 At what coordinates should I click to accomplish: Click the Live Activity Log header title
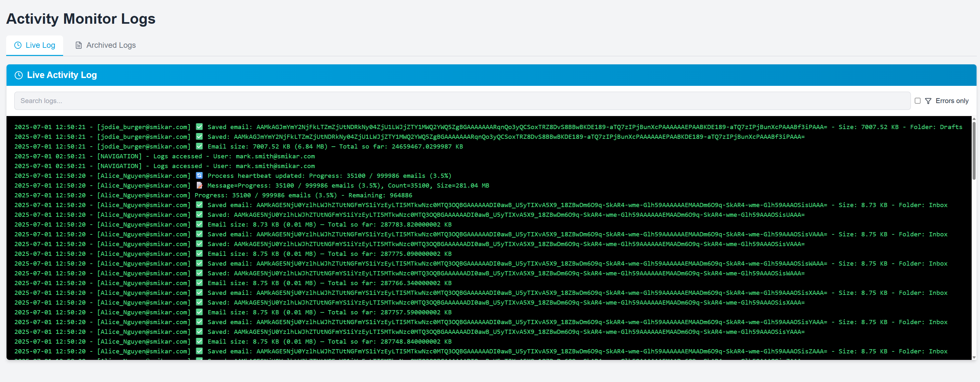pos(61,75)
